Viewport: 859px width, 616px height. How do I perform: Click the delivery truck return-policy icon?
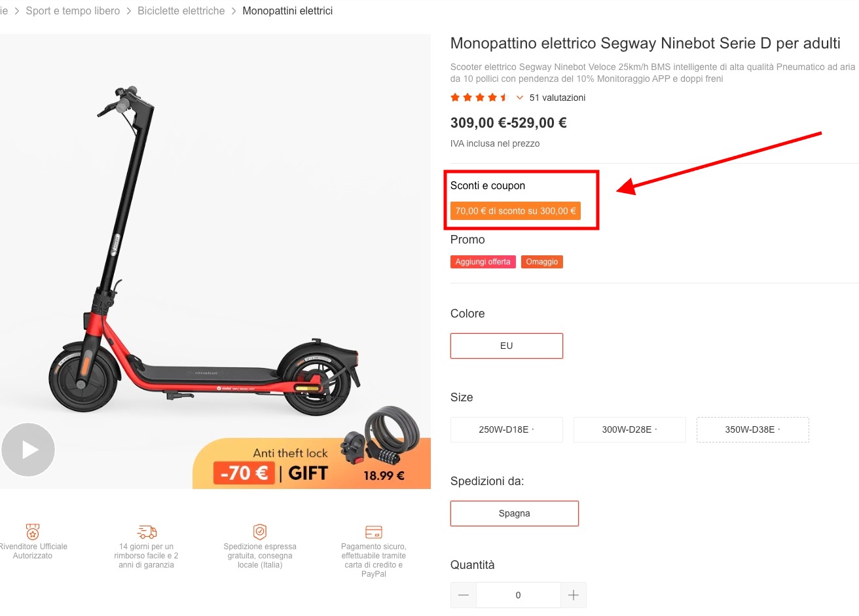[x=147, y=532]
